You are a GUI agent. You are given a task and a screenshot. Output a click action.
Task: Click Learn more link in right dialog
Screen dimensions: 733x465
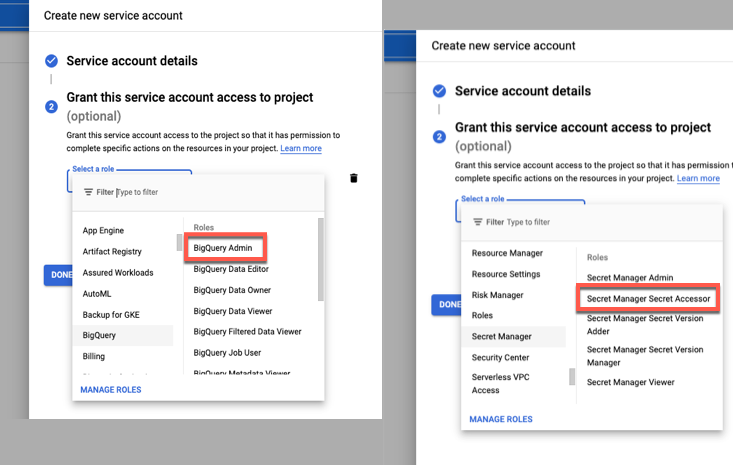(x=698, y=178)
